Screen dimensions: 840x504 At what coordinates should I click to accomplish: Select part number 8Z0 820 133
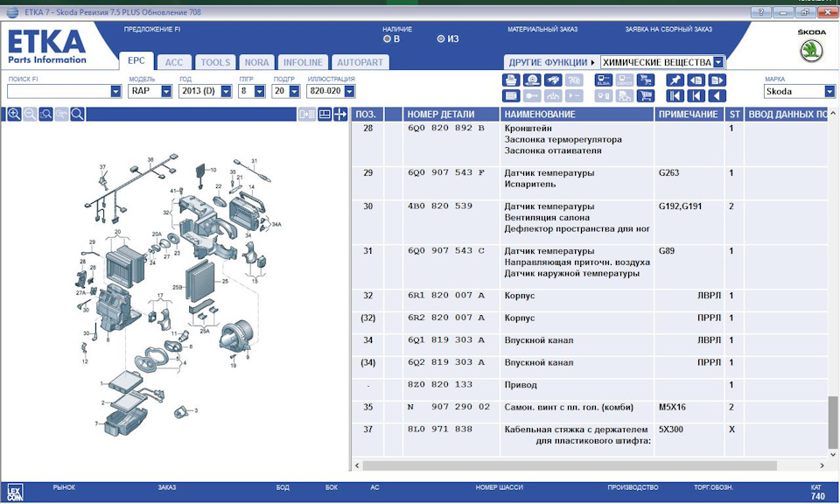coord(440,384)
